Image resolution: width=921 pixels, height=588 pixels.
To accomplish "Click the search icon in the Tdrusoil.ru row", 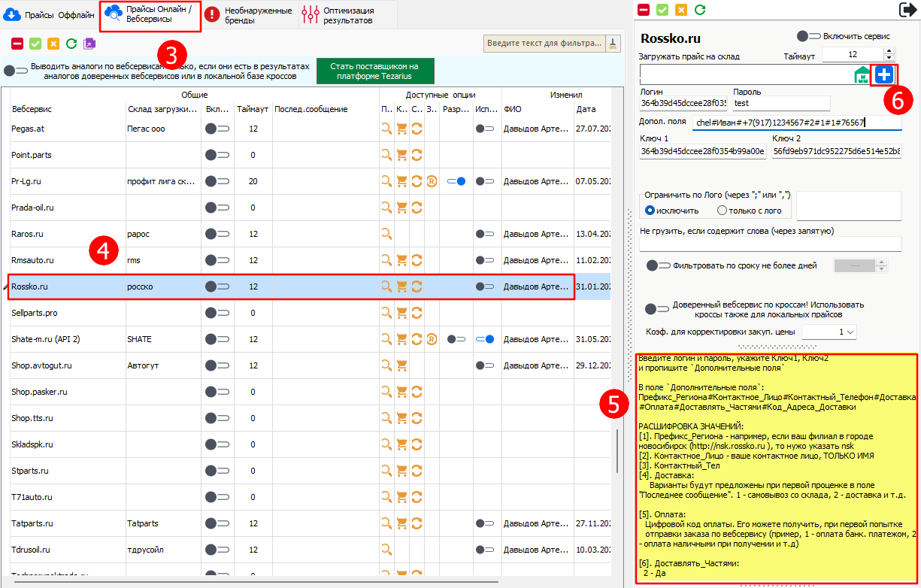I will (x=386, y=550).
